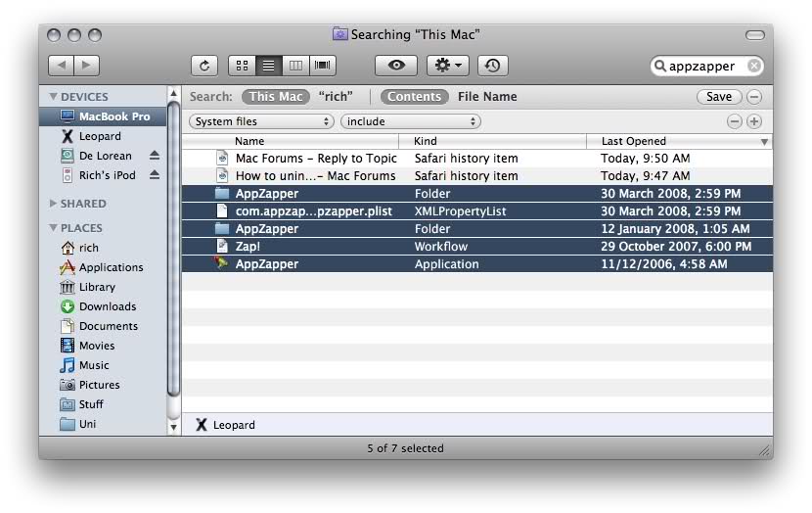
Task: Open Stuff folder in sidebar
Action: [103, 404]
